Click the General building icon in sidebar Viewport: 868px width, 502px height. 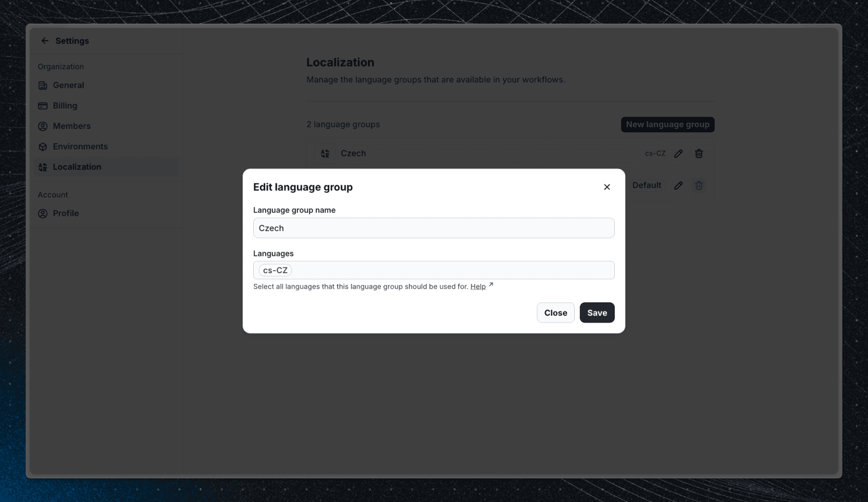click(x=43, y=85)
